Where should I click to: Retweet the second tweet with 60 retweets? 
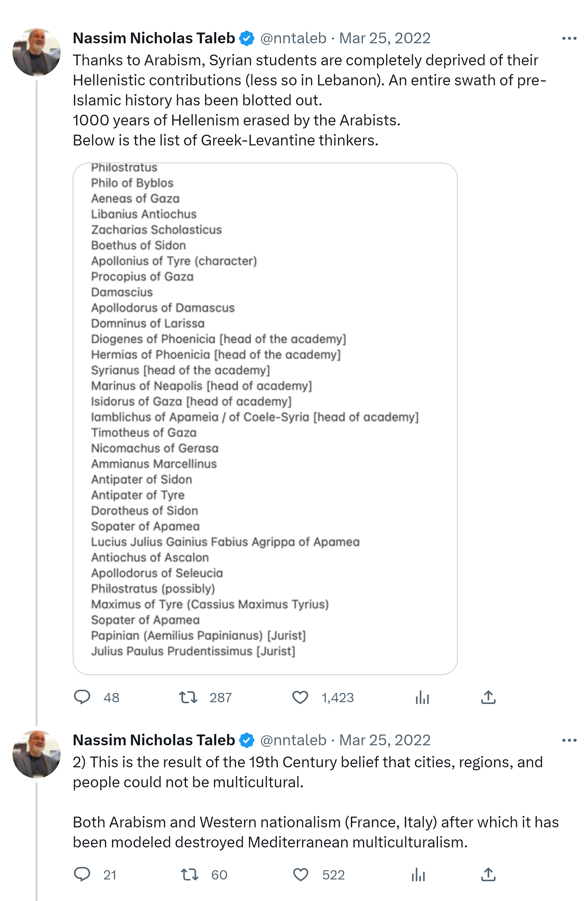click(x=189, y=874)
